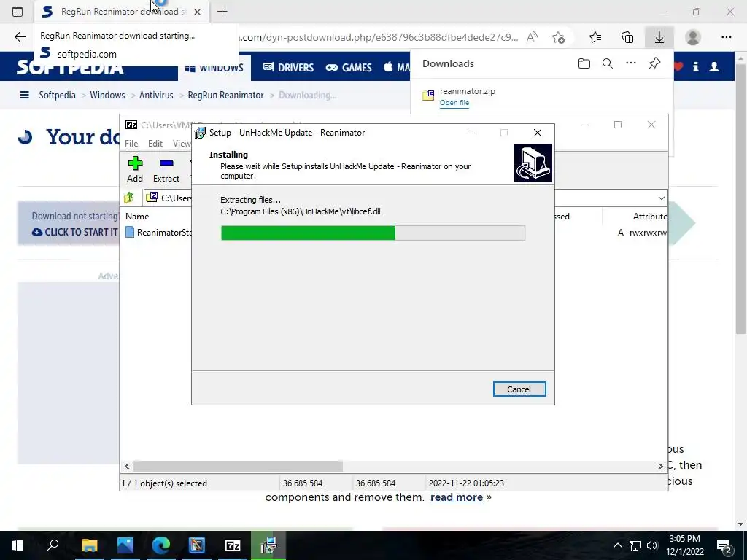Open File Explorer from taskbar

click(89, 545)
